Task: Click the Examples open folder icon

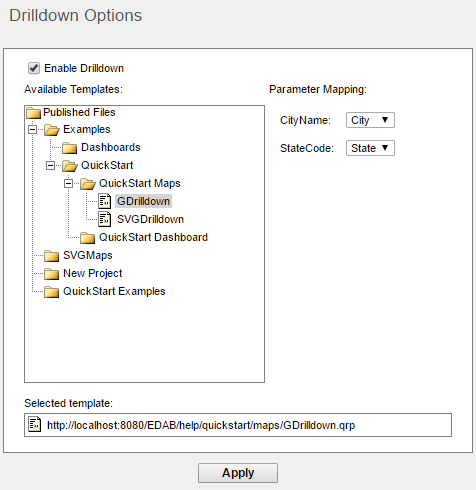Action: pyautogui.click(x=52, y=130)
